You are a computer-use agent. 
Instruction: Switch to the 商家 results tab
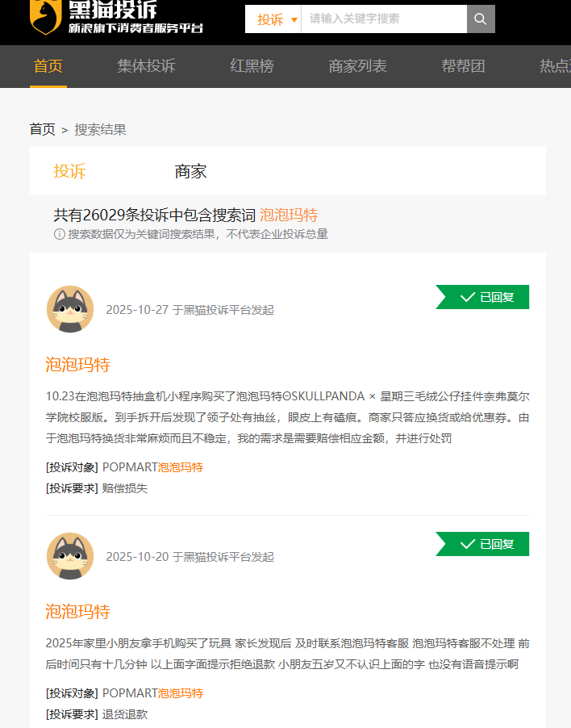tap(190, 171)
